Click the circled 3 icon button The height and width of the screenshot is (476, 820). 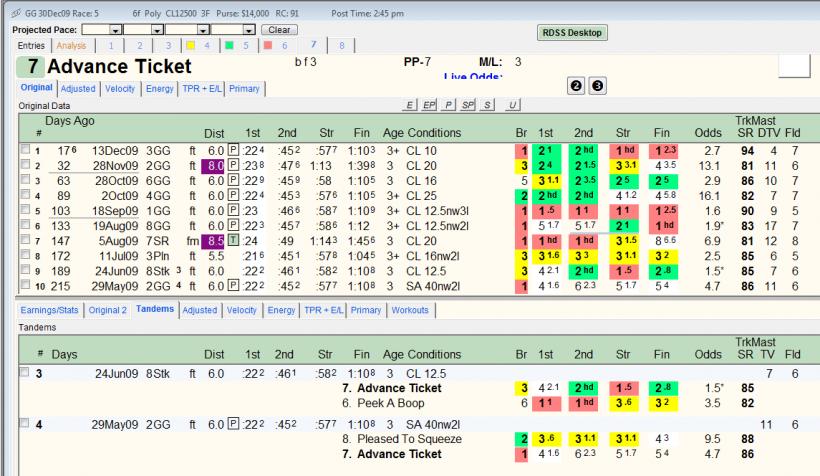pos(598,86)
